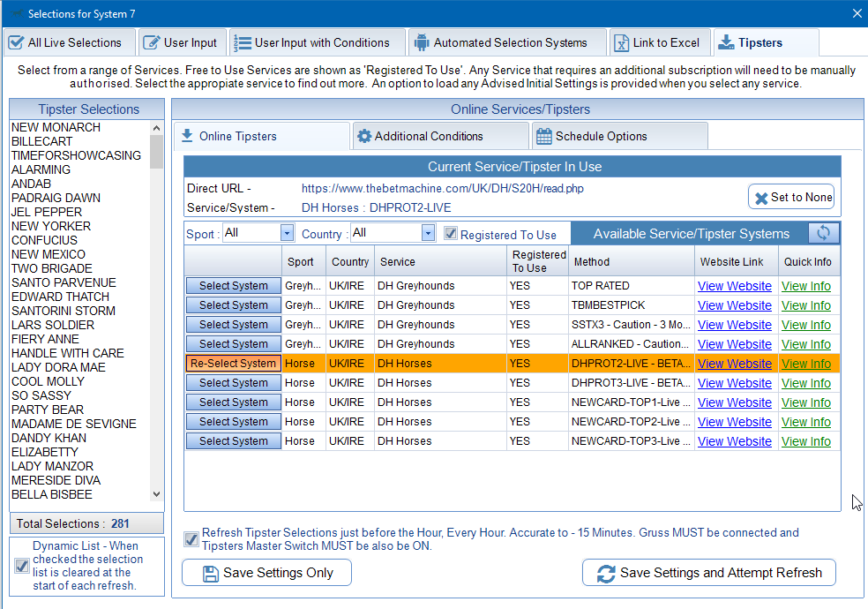
Task: Click Select System for DHPROT3-LIVE row
Action: pyautogui.click(x=233, y=383)
